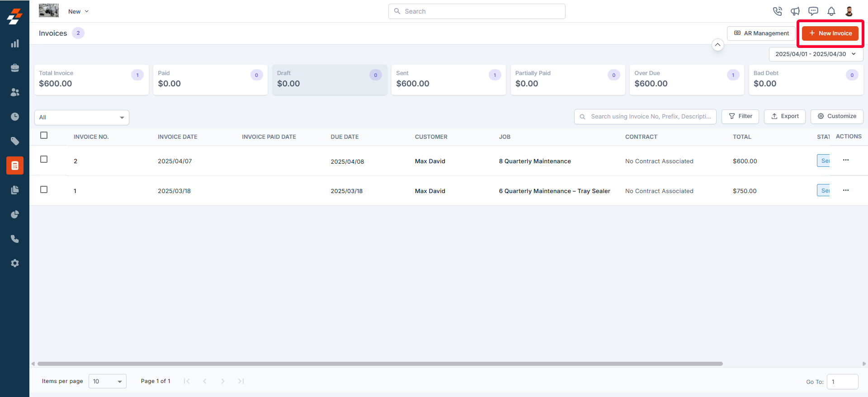
Task: Go to first page arrow
Action: coord(187,381)
